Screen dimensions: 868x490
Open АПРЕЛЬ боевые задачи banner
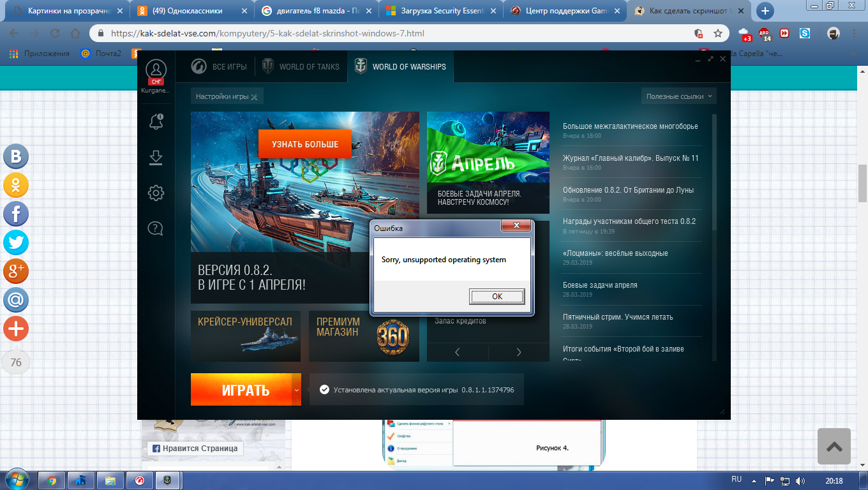pyautogui.click(x=488, y=163)
